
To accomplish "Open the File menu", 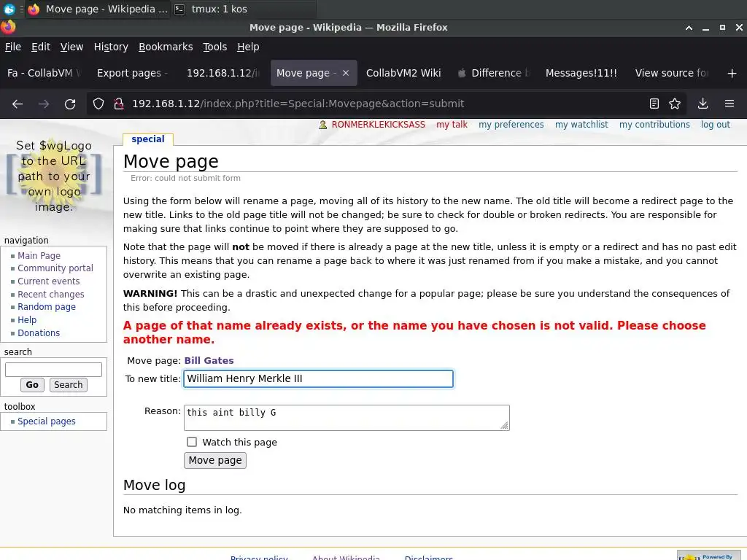I will (x=13, y=47).
